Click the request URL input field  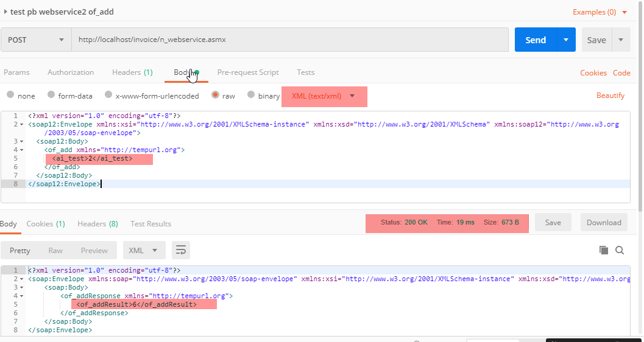(289, 40)
